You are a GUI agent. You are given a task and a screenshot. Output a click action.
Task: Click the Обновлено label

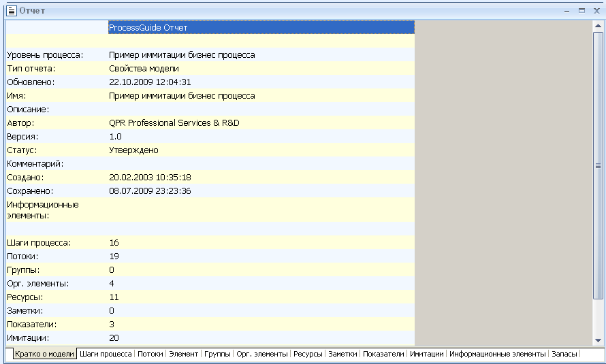pyautogui.click(x=31, y=82)
